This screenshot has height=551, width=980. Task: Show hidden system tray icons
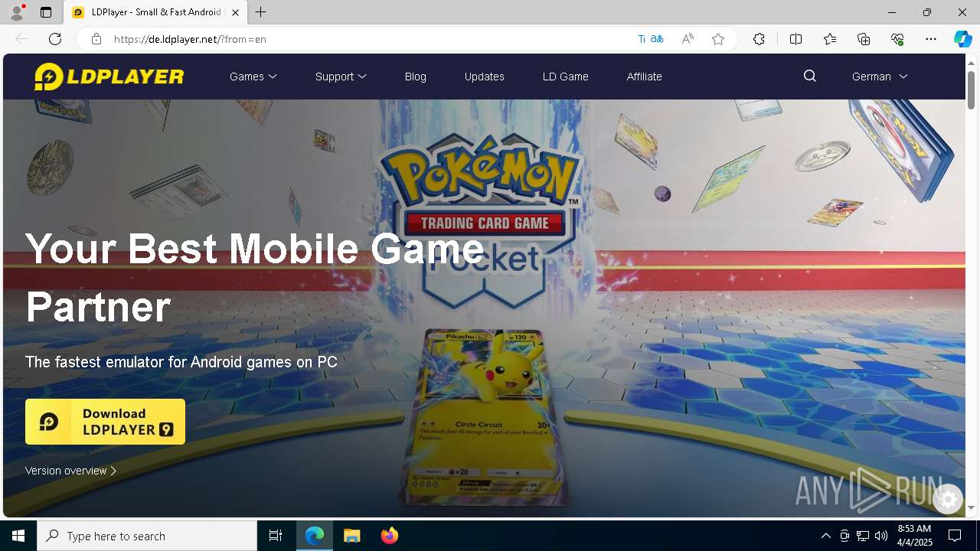[x=825, y=536]
